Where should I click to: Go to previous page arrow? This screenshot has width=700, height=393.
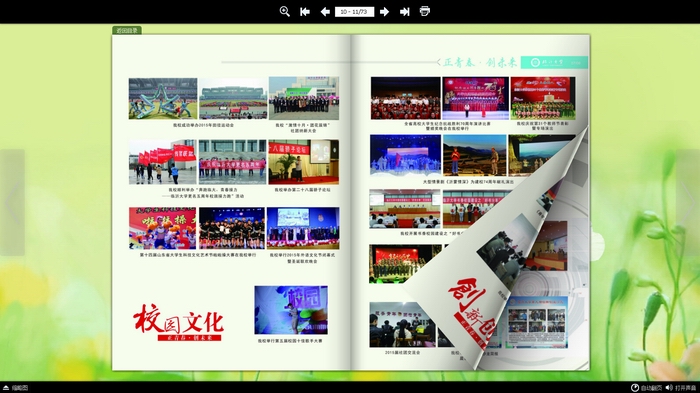click(x=325, y=12)
